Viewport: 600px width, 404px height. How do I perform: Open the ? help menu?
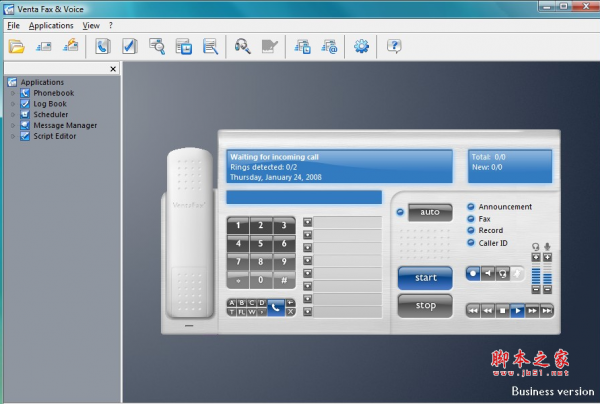pyautogui.click(x=111, y=26)
